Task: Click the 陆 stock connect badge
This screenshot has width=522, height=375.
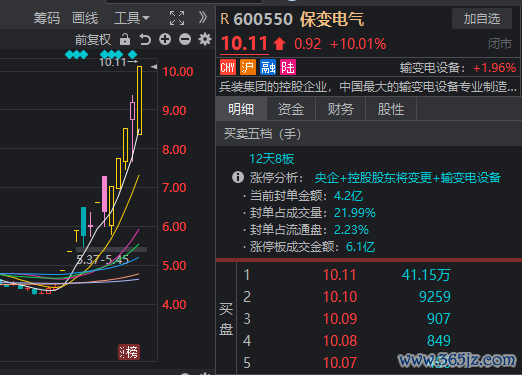Action: 288,67
